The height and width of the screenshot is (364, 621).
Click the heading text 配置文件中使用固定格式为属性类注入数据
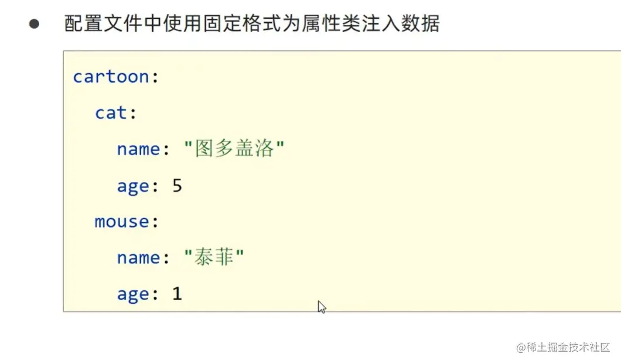coord(252,23)
